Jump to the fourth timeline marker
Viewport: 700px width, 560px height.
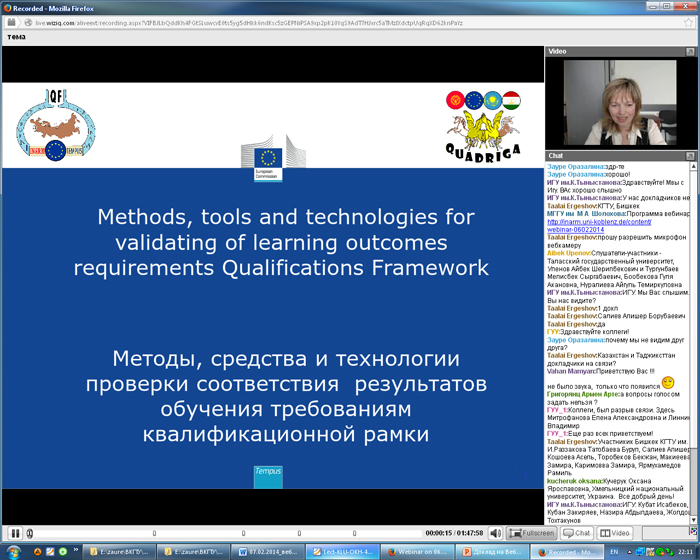[354, 533]
